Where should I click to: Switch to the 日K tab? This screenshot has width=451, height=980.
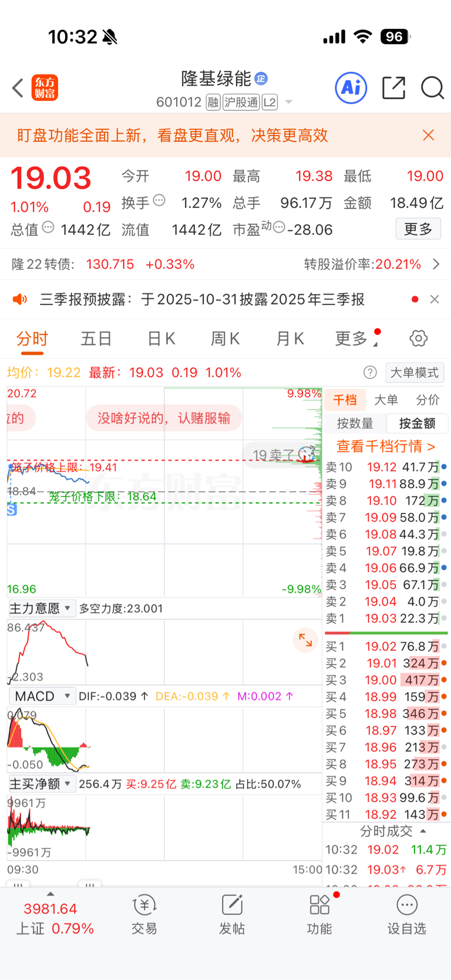(x=161, y=339)
